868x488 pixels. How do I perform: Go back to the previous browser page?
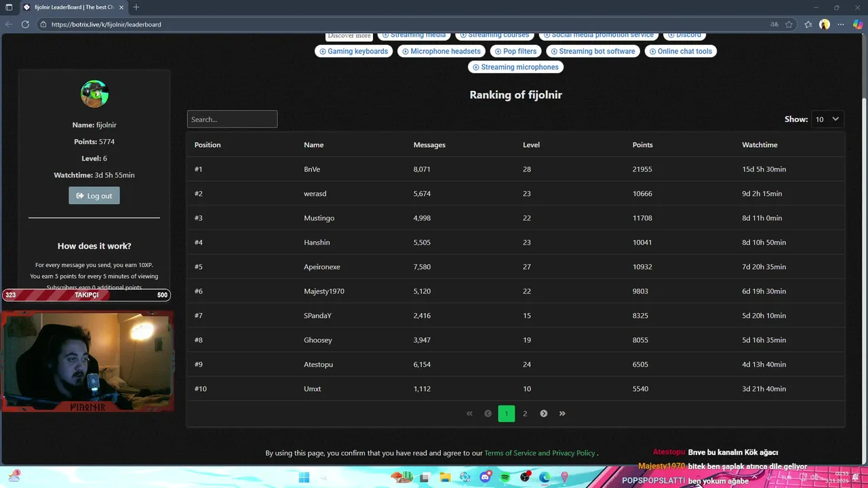[x=9, y=24]
